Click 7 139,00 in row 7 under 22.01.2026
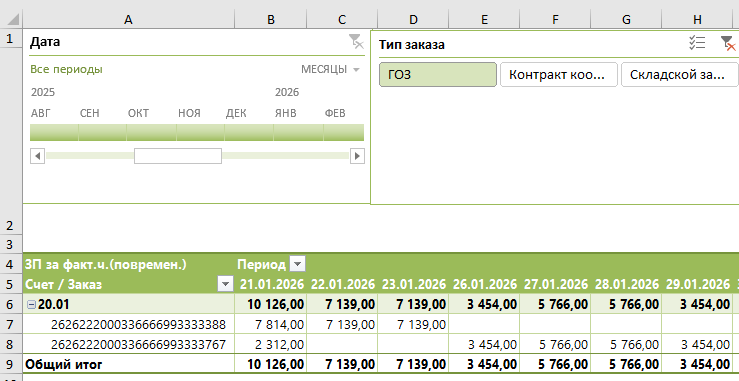The image size is (739, 381). click(342, 324)
